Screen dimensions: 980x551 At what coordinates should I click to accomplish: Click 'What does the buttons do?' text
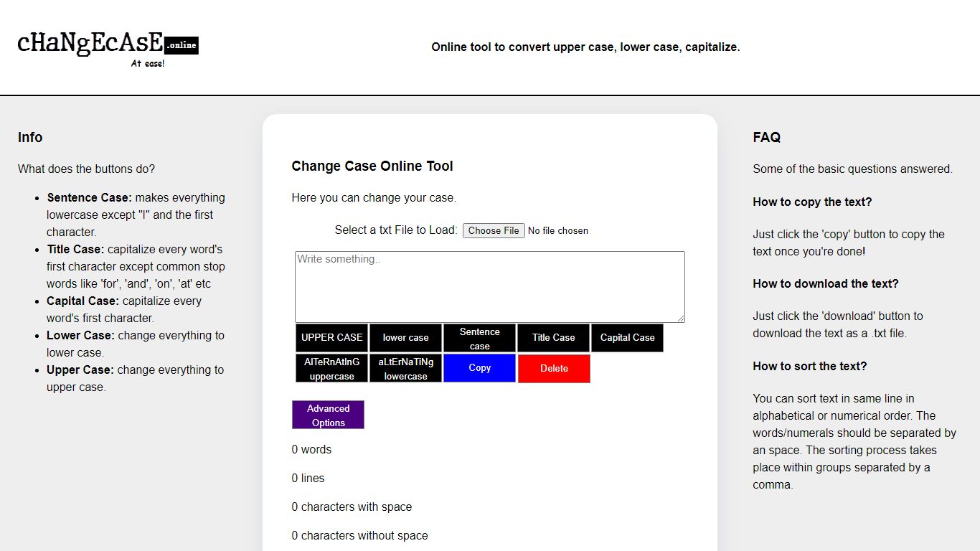[x=86, y=169]
